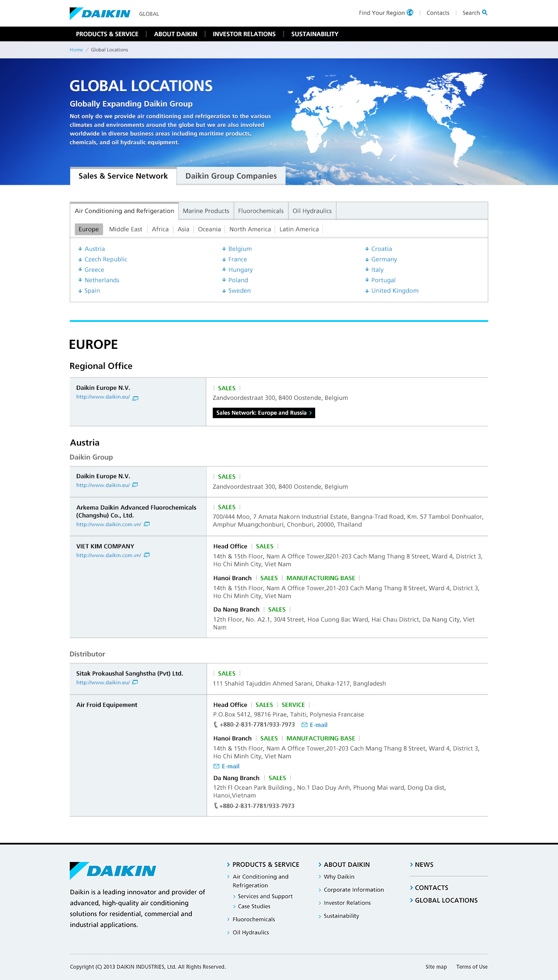This screenshot has height=980, width=558.
Task: Click external link icon beside Arkema Daikin URL
Action: pyautogui.click(x=147, y=524)
